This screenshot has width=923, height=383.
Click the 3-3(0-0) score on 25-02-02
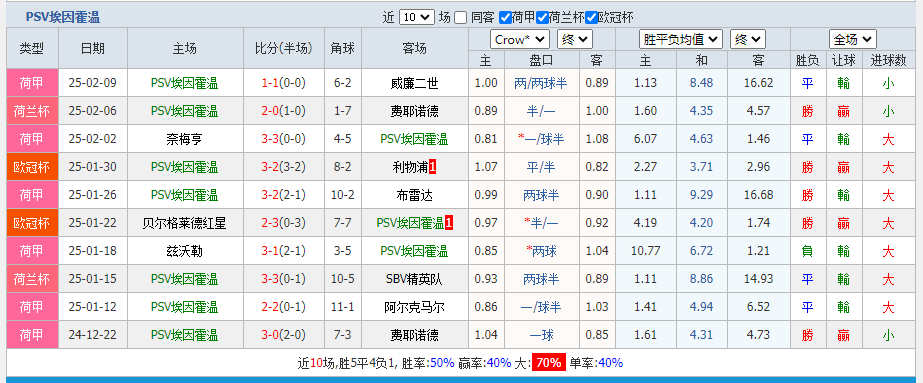pos(284,139)
